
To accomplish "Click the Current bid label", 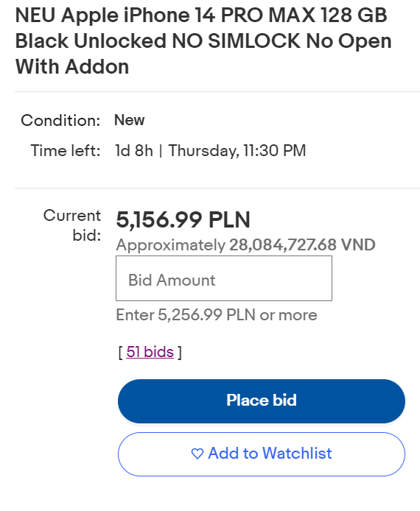I will (72, 225).
